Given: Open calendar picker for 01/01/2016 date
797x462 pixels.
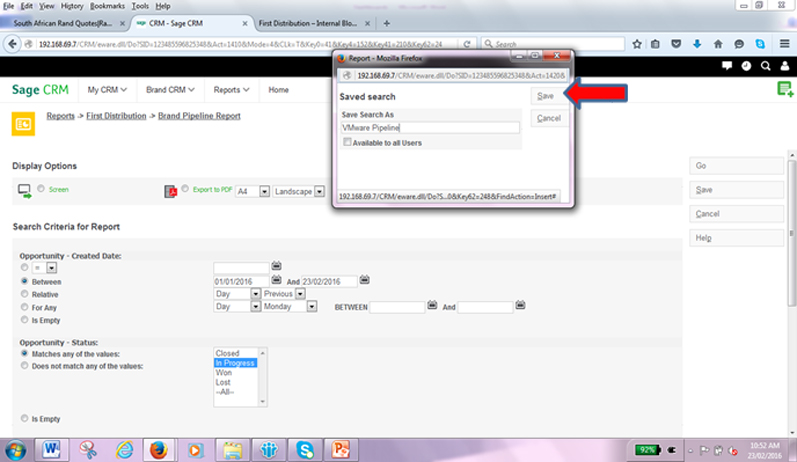Looking at the screenshot, I should tap(276, 280).
